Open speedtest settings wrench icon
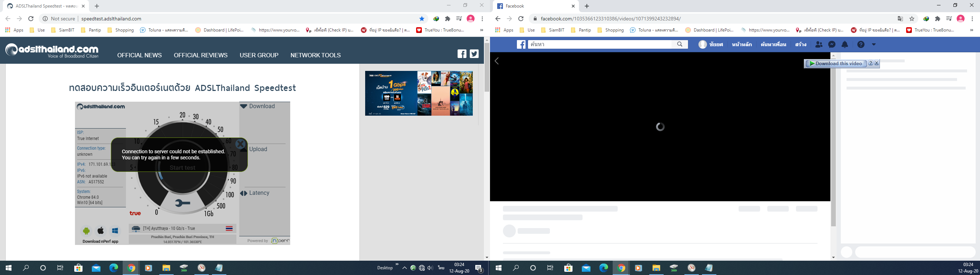980x275 pixels. tap(183, 203)
